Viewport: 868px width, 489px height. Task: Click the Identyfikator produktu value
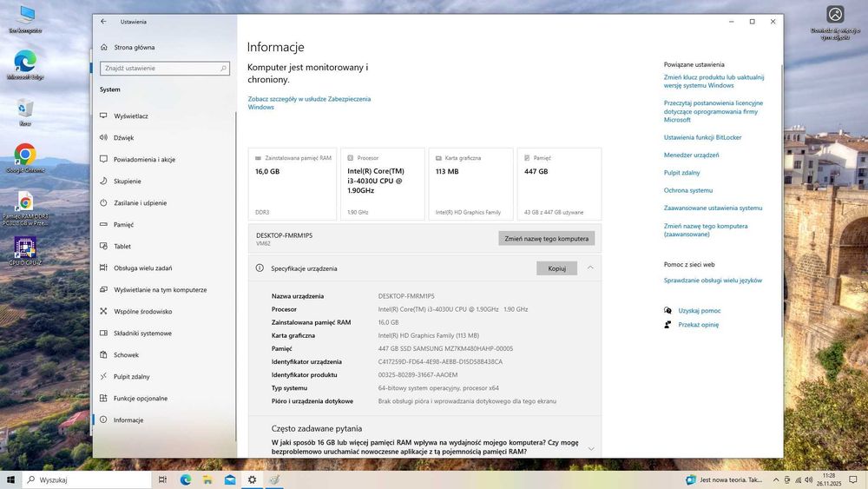click(418, 375)
